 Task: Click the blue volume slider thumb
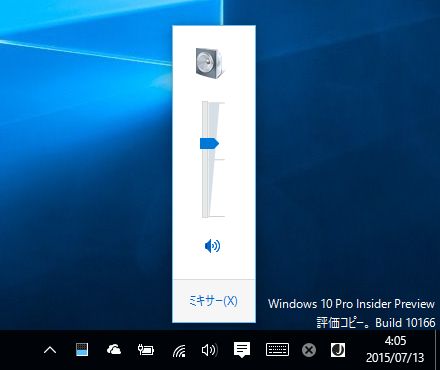pos(209,144)
